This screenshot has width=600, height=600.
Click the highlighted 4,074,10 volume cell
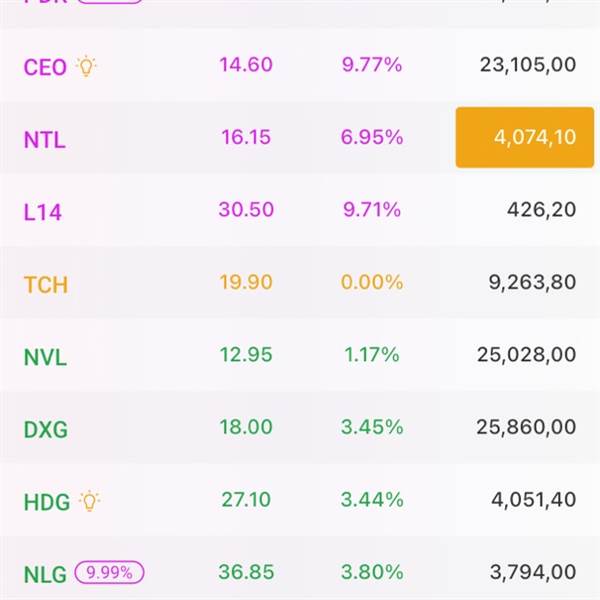[x=525, y=137]
